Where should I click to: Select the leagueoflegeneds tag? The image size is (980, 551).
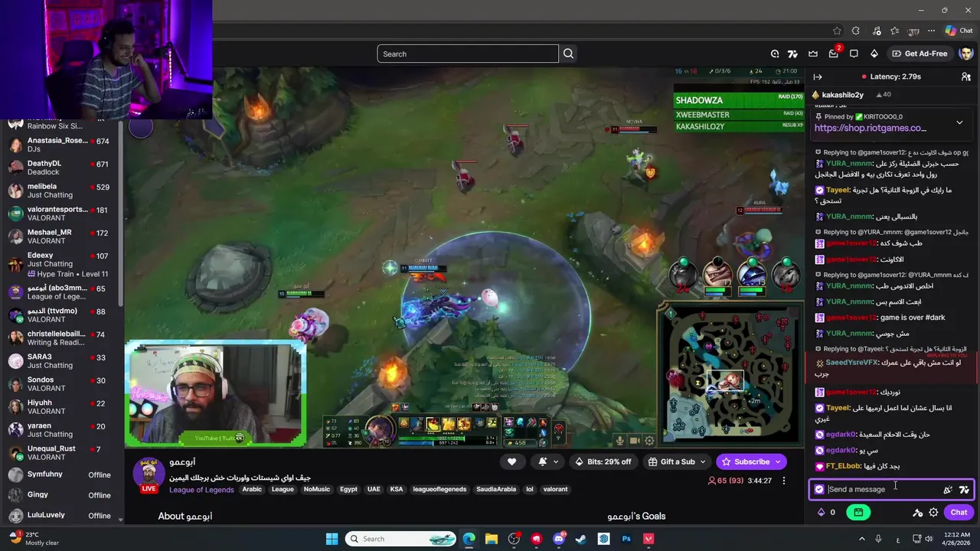click(x=439, y=490)
